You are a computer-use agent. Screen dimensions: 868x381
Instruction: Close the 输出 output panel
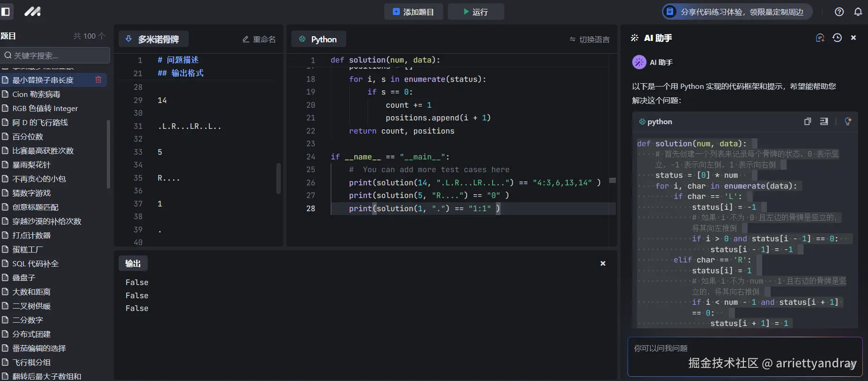click(x=603, y=264)
